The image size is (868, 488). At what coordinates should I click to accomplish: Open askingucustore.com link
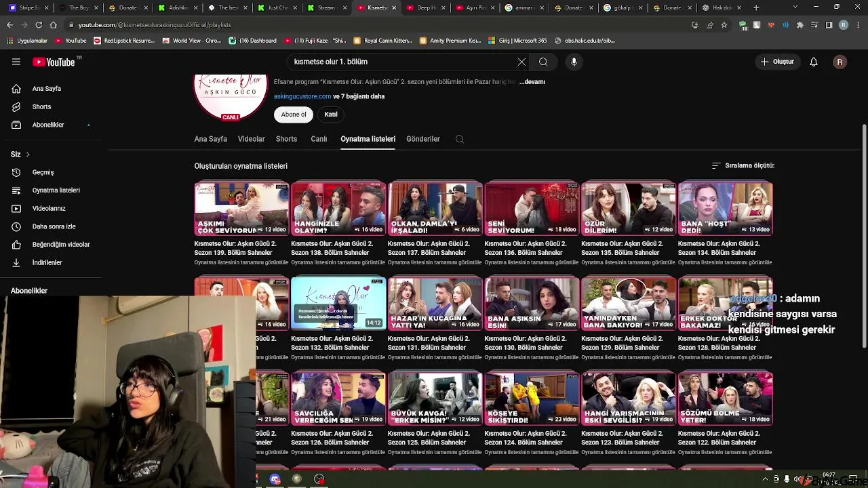point(302,96)
